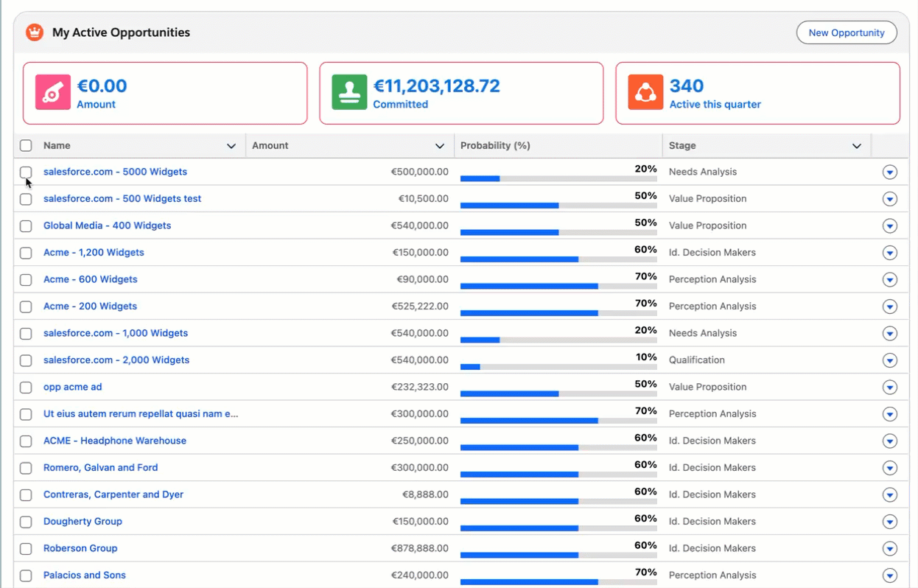Open row actions for Ut eius autem row
918x588 pixels.
pos(889,414)
